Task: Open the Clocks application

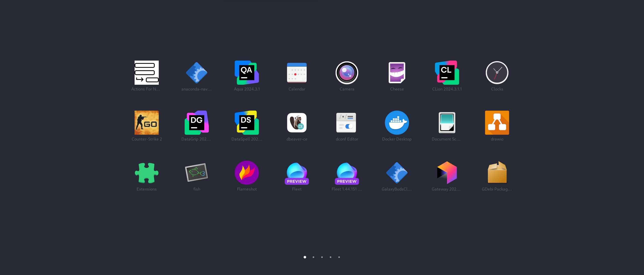Action: pyautogui.click(x=497, y=73)
